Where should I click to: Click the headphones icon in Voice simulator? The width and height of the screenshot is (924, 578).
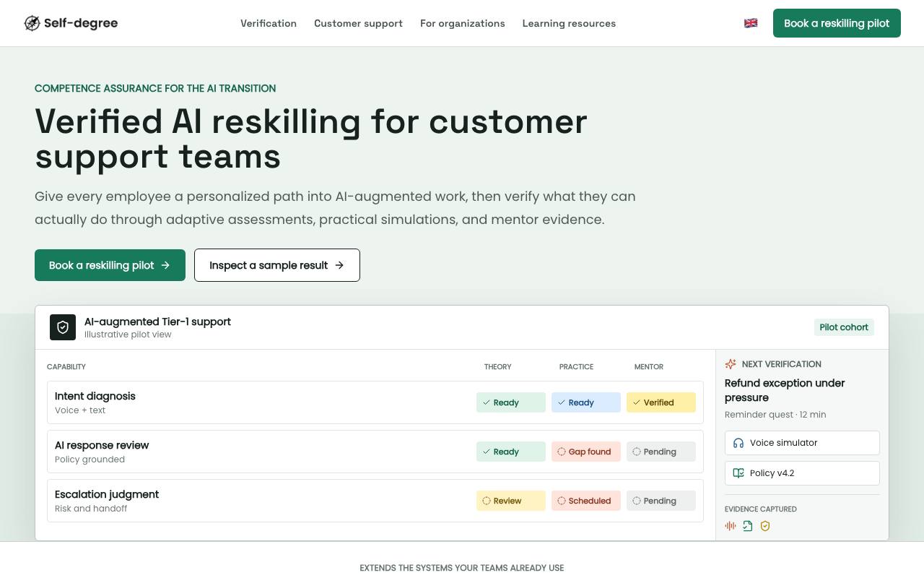pos(738,443)
